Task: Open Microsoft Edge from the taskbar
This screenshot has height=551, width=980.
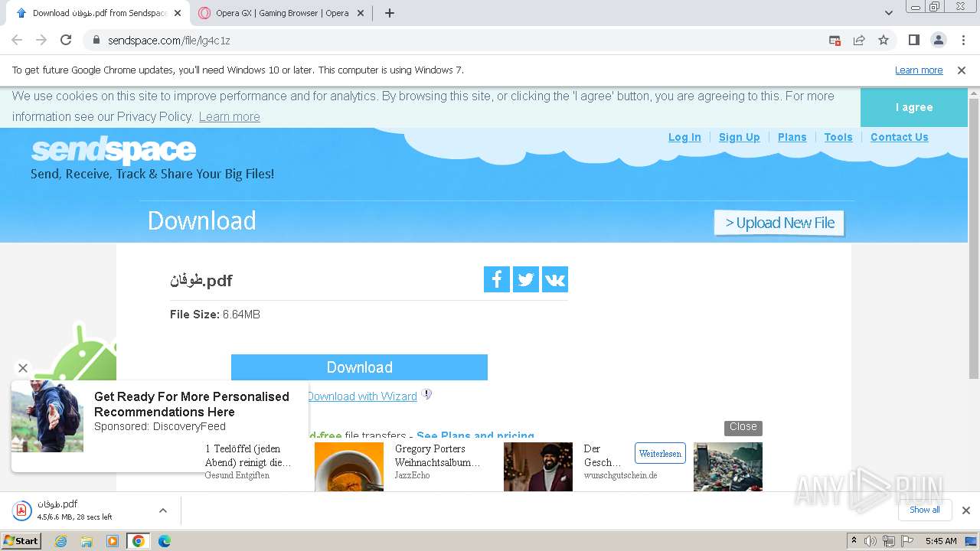Action: (x=164, y=541)
